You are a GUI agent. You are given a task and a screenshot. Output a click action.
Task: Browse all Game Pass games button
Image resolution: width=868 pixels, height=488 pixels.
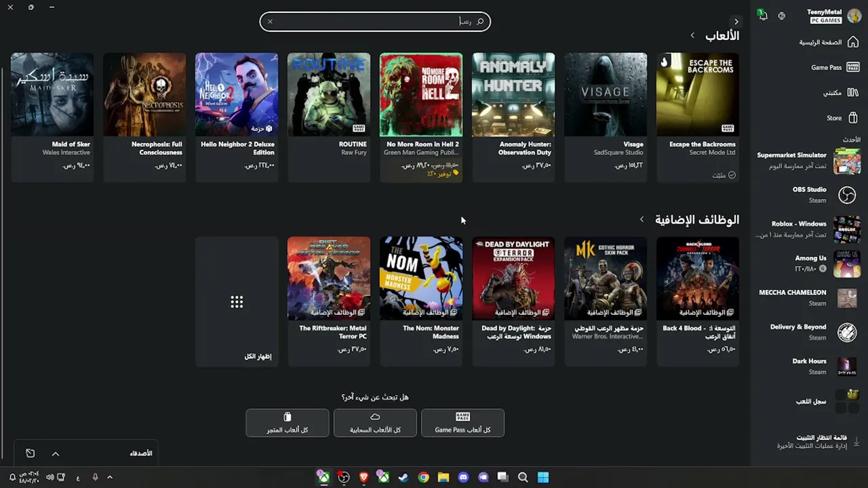click(462, 423)
